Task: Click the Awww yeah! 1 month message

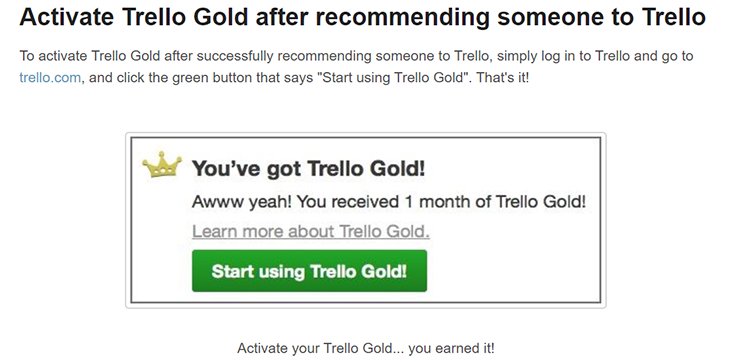Action: pyautogui.click(x=389, y=202)
